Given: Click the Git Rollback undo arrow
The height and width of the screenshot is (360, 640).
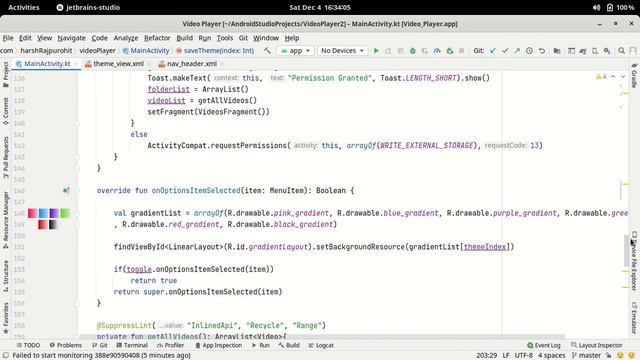Looking at the screenshot, I should [x=542, y=51].
